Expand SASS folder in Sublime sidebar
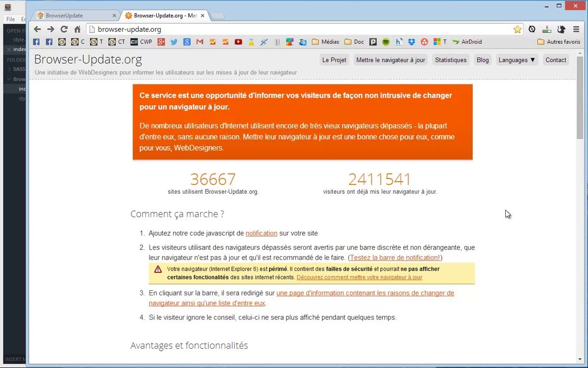 click(9, 69)
